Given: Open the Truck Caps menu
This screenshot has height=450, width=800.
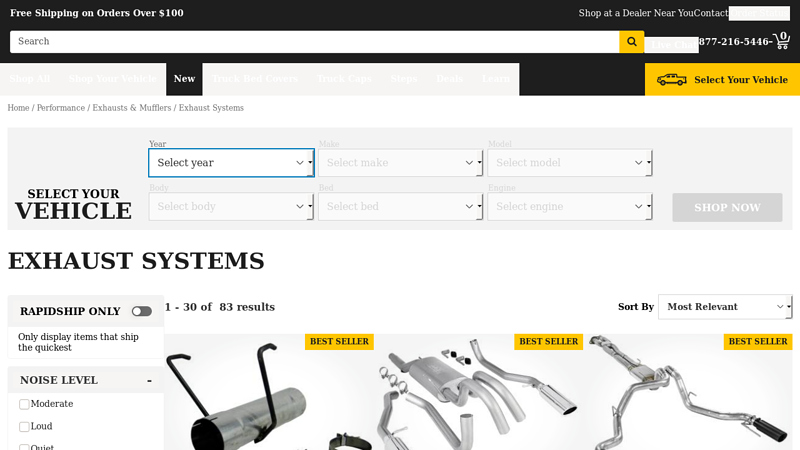Looking at the screenshot, I should [344, 79].
